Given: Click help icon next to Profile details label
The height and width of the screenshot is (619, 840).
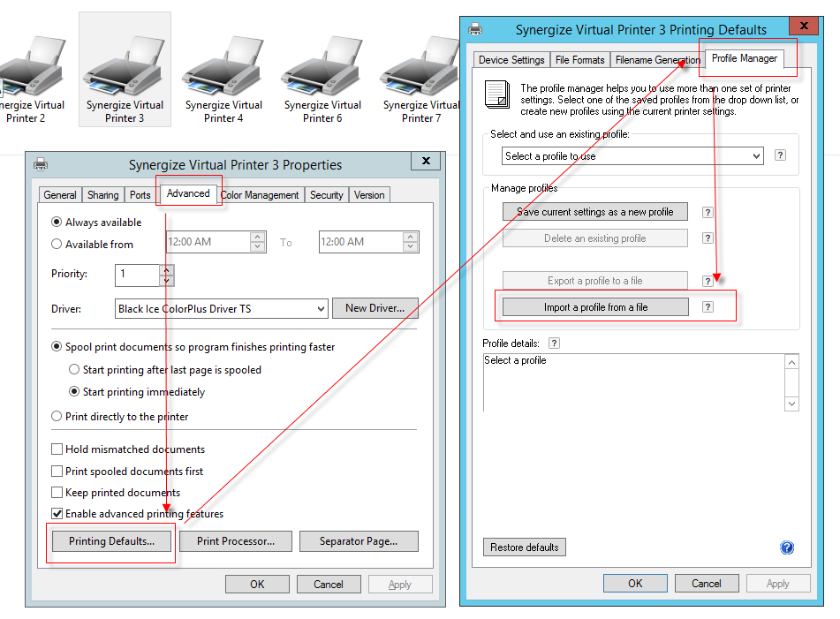Looking at the screenshot, I should [555, 343].
